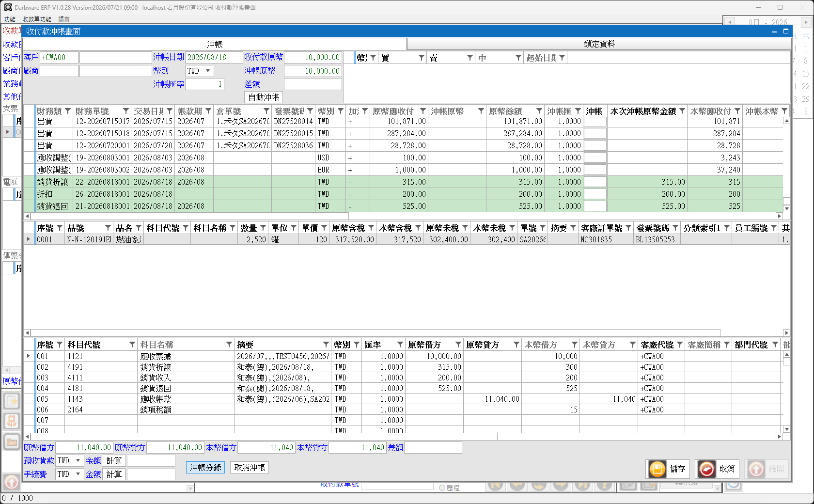Filter the 沖帳原幣 column header
Screen dimensions: 814x504
point(481,111)
